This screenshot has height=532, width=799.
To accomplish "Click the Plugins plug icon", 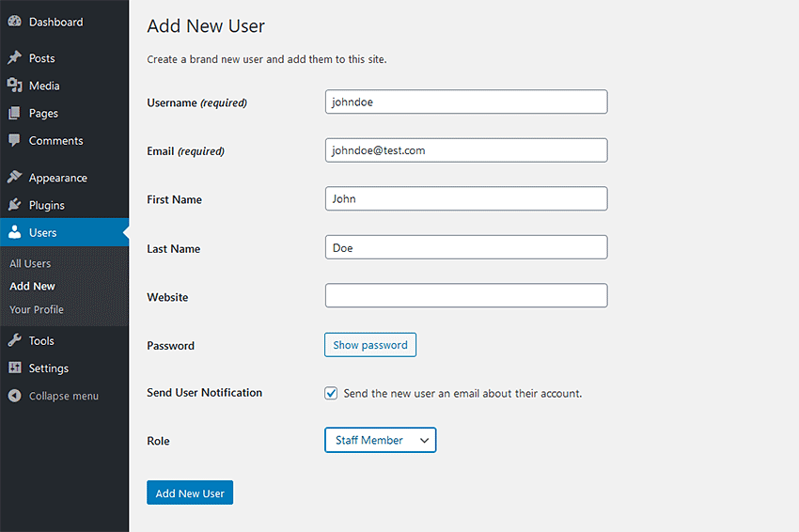I will click(x=14, y=205).
